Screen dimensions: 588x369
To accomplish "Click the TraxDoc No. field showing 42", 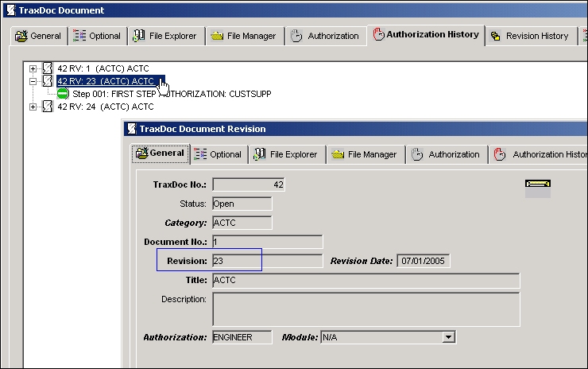I will tap(249, 184).
